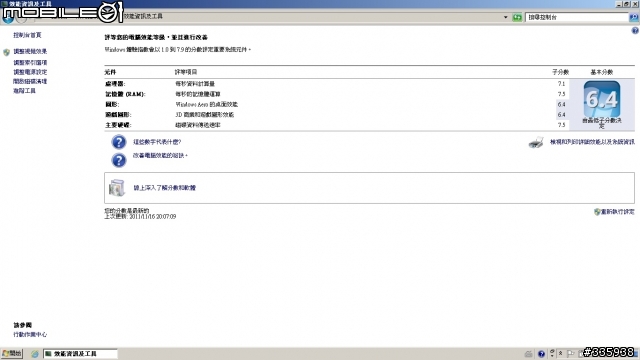Click the 這些數字代表什麼? link
Image resolution: width=640 pixels, height=360 pixels.
click(157, 142)
